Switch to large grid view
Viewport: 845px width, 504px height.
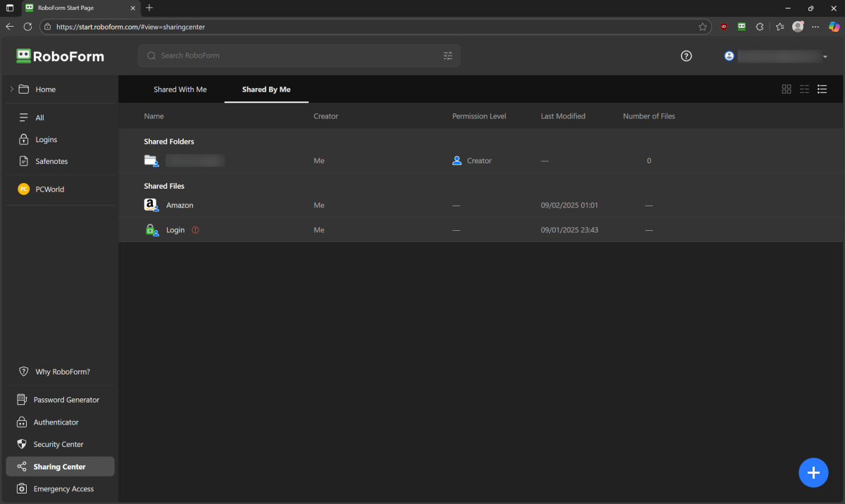click(787, 89)
